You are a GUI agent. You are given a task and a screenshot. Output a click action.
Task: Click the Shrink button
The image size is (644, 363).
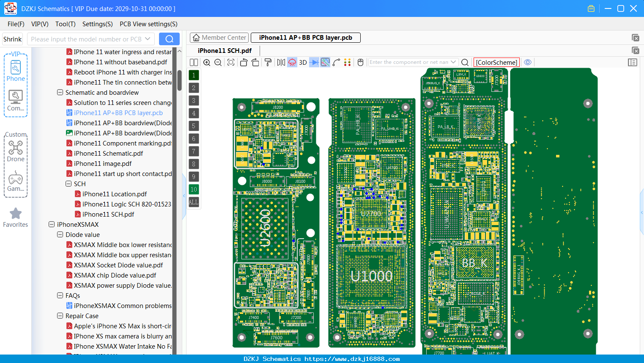[13, 39]
